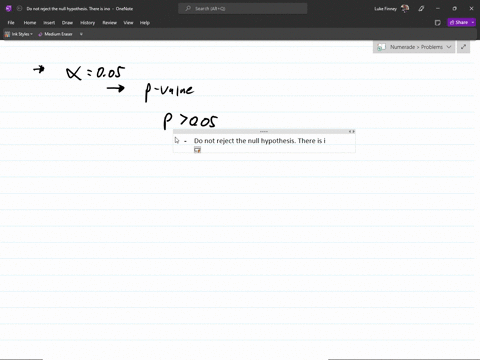Switch to the Insert tab
Image resolution: width=480 pixels, height=360 pixels.
(x=49, y=23)
